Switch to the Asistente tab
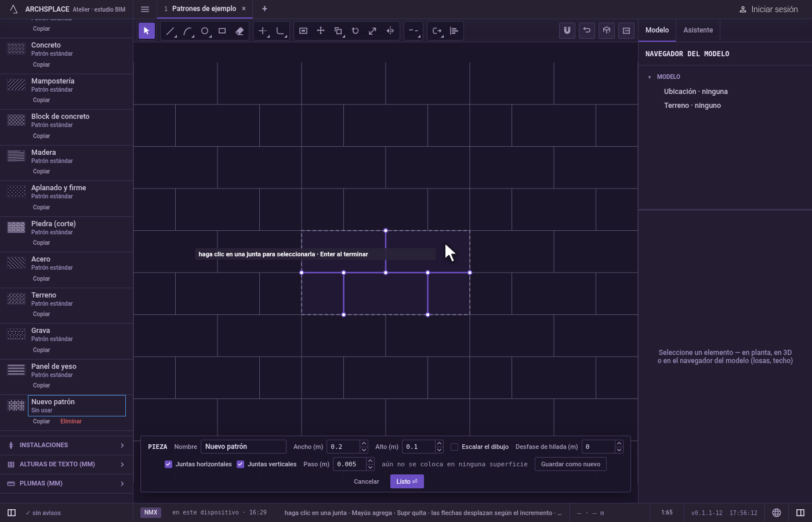This screenshot has height=522, width=812. click(698, 30)
